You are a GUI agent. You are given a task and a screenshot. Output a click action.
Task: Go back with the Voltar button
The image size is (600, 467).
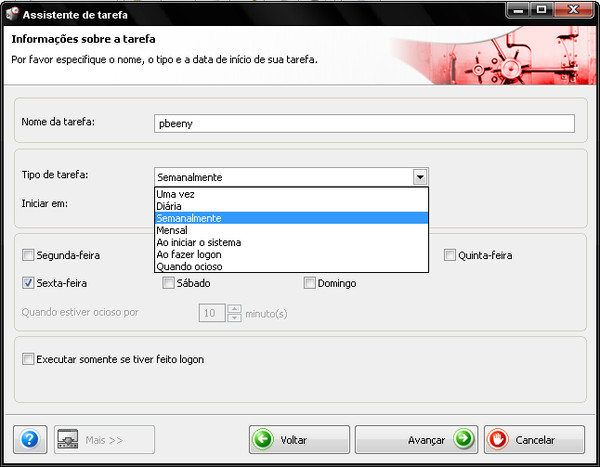[x=299, y=439]
